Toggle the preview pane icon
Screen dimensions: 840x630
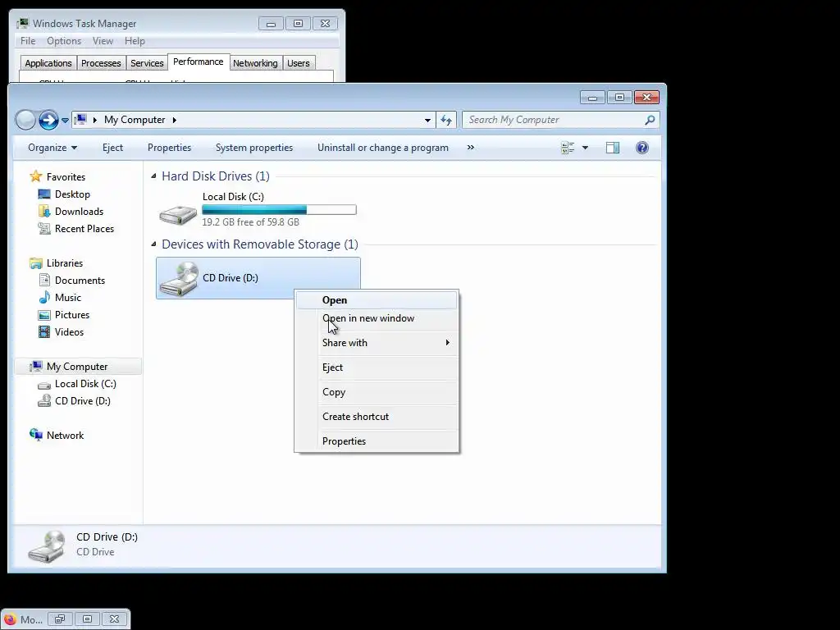coord(613,148)
